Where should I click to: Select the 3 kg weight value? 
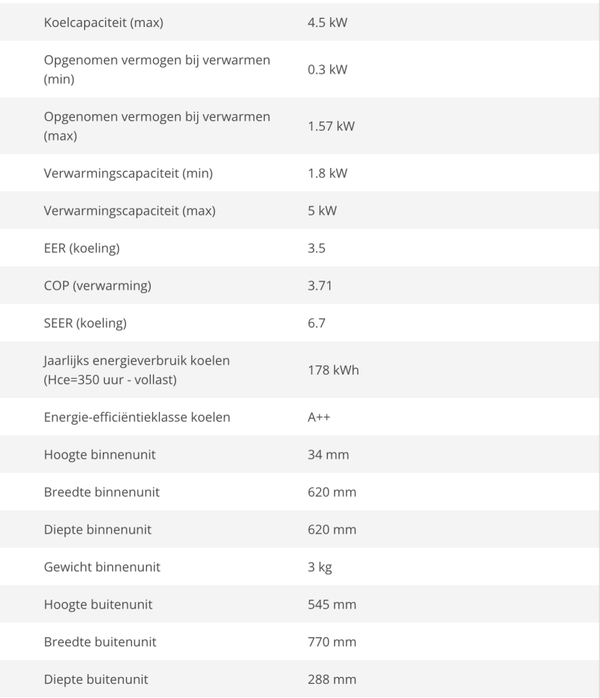point(320,567)
